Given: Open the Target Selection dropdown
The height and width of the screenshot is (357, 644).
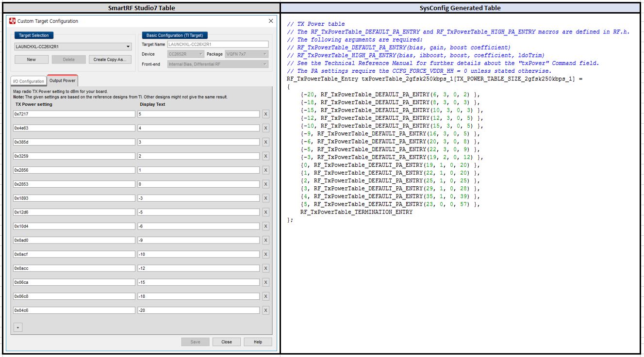Looking at the screenshot, I should click(72, 45).
